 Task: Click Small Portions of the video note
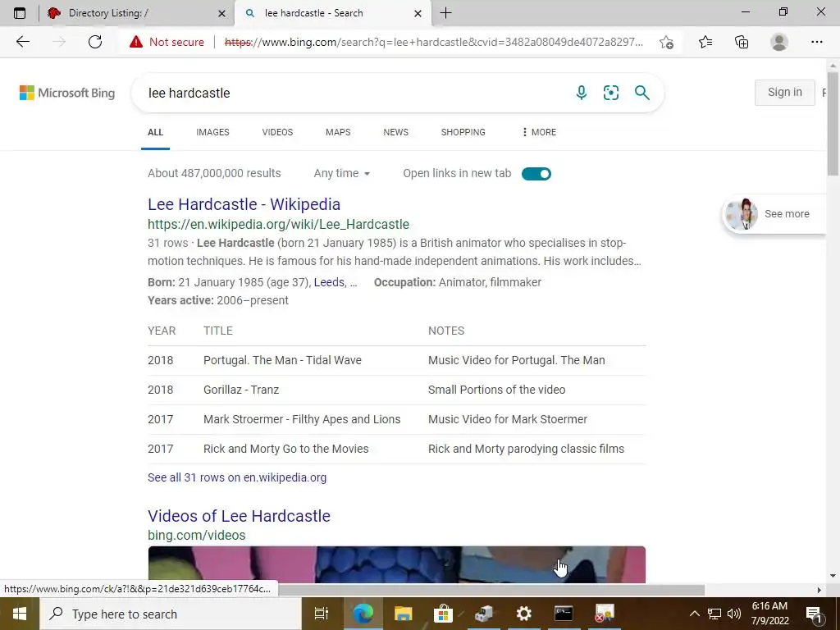coord(496,390)
